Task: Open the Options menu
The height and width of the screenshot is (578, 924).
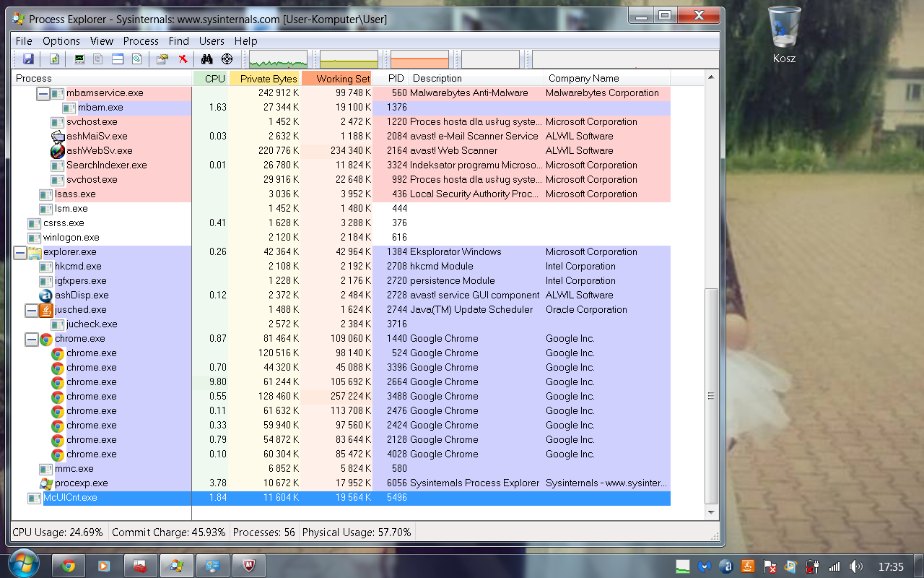Action: [61, 41]
